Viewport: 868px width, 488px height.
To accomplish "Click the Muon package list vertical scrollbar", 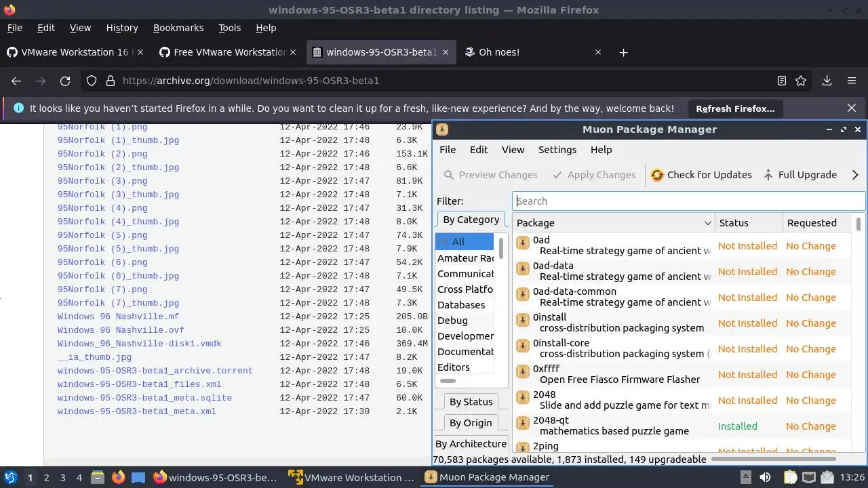I will pyautogui.click(x=859, y=224).
